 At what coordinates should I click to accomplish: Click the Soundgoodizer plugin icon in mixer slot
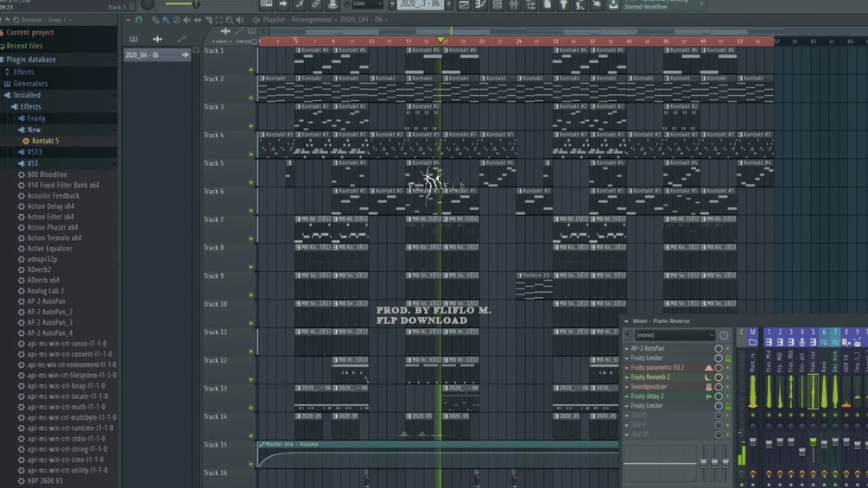[x=708, y=387]
